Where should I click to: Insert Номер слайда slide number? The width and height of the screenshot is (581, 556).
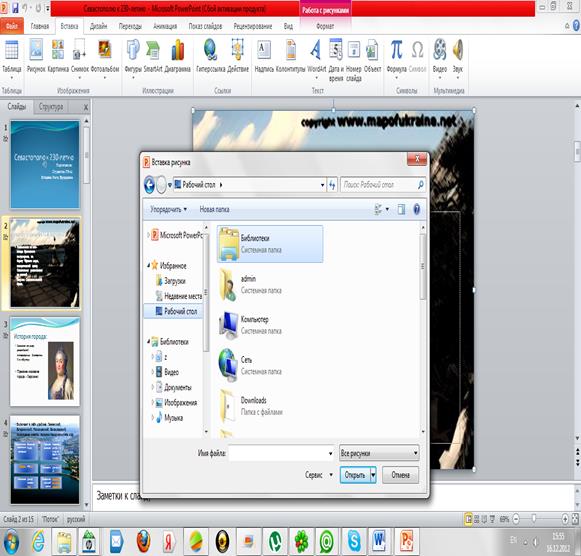(x=354, y=59)
